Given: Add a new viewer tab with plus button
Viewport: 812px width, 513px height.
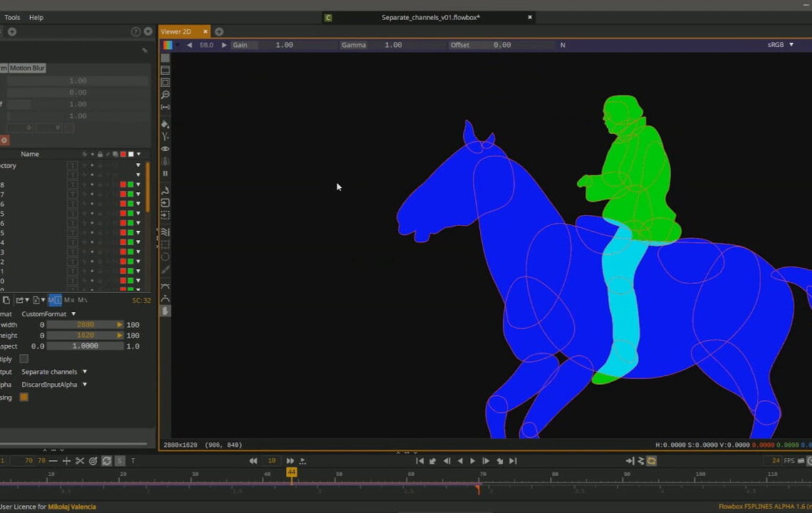Looking at the screenshot, I should [x=219, y=31].
